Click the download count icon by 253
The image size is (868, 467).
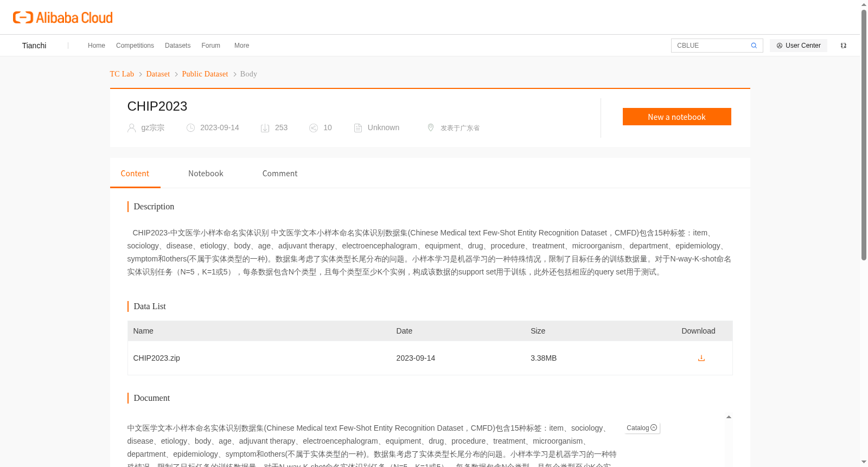[x=265, y=128]
